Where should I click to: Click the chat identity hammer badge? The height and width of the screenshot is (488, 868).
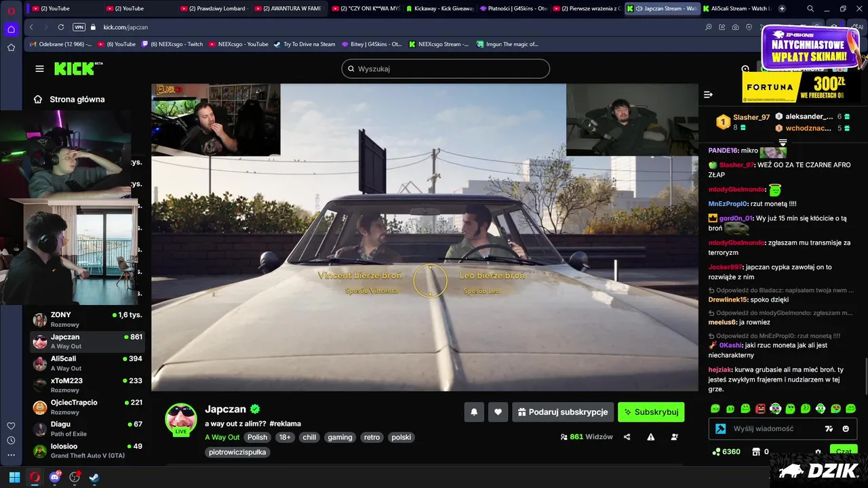coord(721,428)
